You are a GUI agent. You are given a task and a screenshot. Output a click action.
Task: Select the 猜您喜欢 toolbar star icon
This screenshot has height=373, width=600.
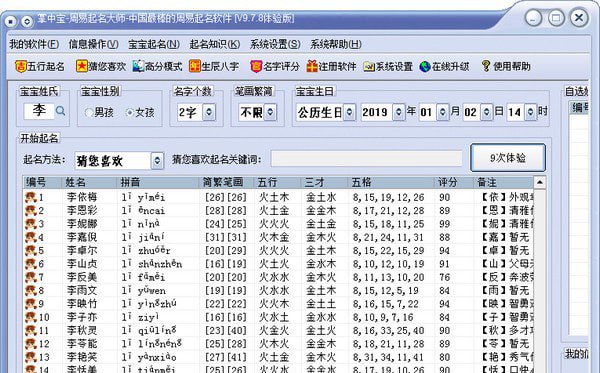(82, 66)
